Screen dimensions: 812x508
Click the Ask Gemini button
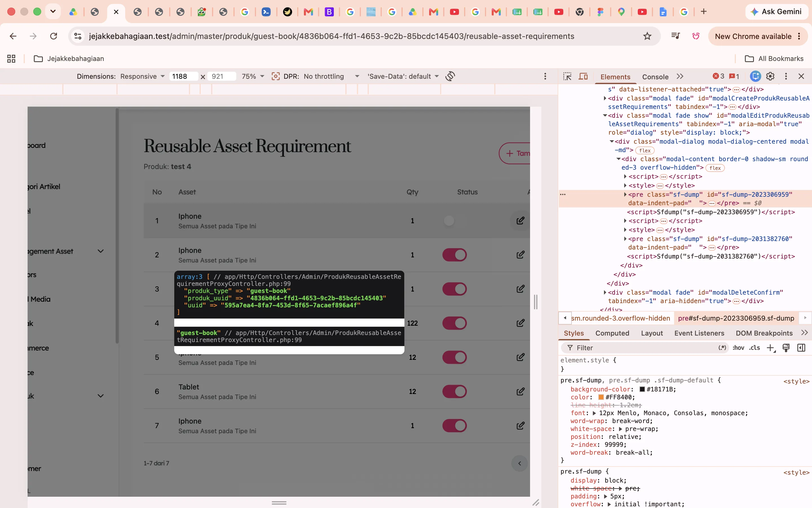point(777,11)
